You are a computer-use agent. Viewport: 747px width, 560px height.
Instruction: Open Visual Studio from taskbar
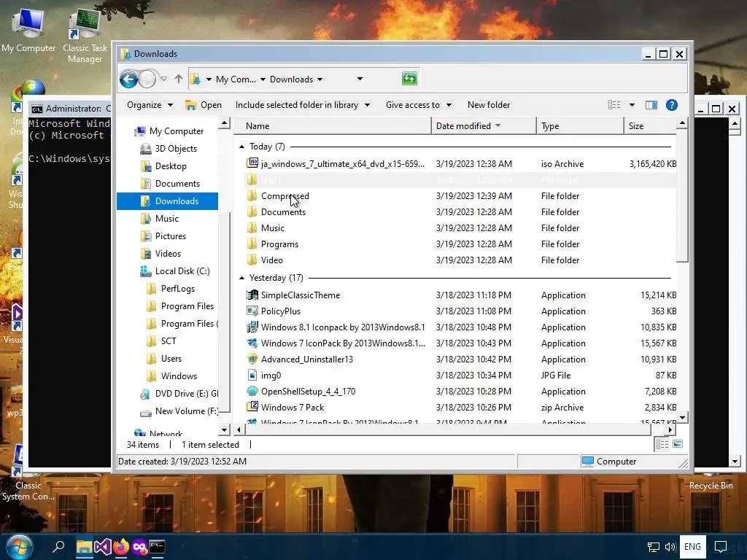(x=102, y=547)
